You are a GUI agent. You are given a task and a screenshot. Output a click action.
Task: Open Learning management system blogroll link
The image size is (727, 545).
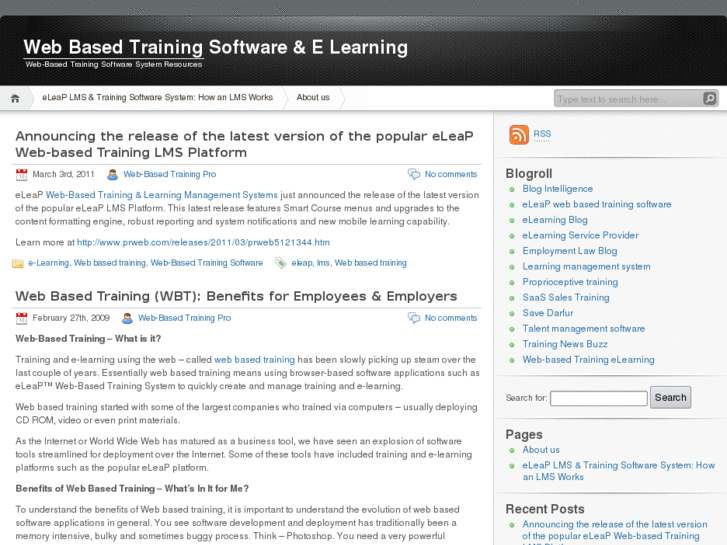(587, 267)
